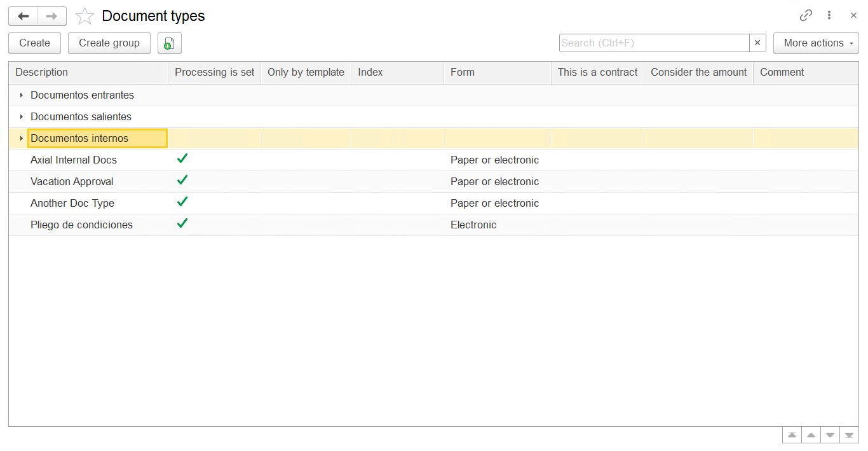Image resolution: width=868 pixels, height=451 pixels.
Task: Click the back navigation arrow
Action: [x=24, y=16]
